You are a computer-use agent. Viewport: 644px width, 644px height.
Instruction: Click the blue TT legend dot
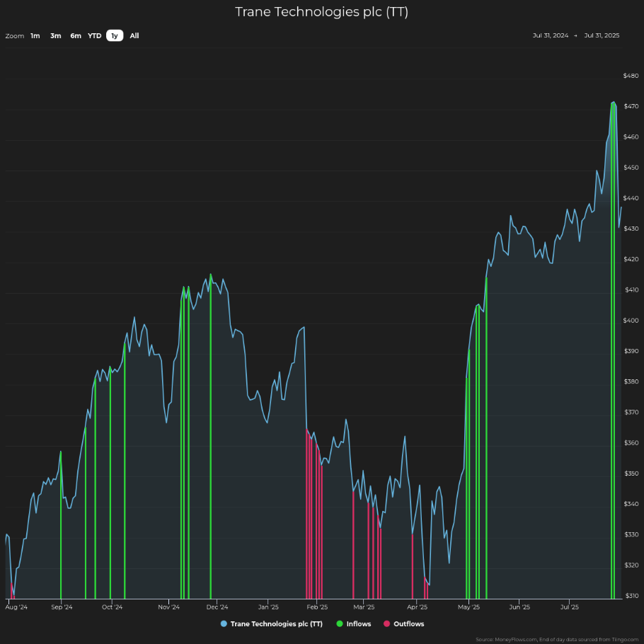224,624
